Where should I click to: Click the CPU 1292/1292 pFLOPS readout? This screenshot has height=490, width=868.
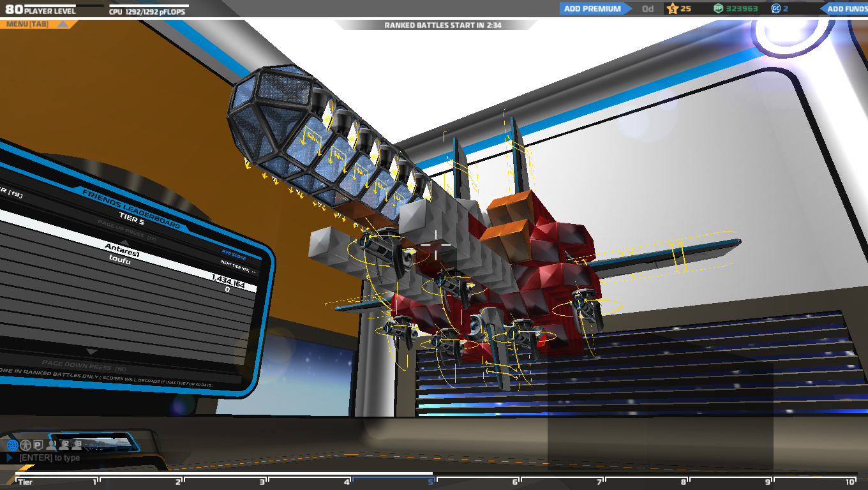click(147, 11)
